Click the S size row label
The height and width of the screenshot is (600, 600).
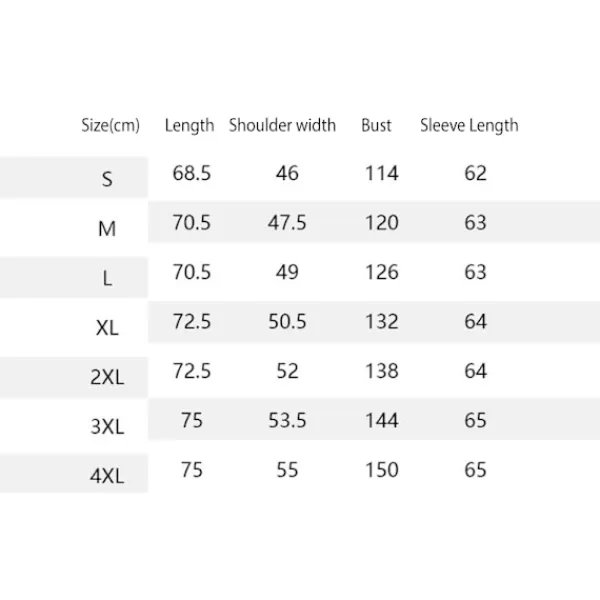[107, 179]
